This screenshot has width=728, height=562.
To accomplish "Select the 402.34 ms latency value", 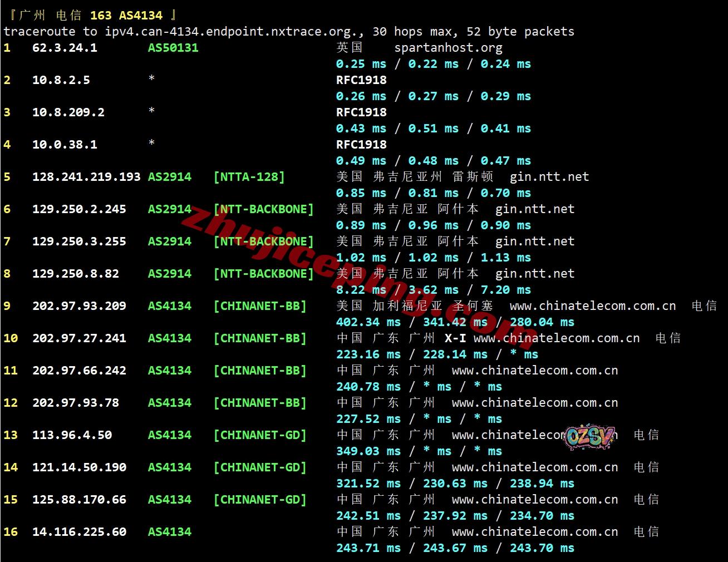I will click(368, 322).
